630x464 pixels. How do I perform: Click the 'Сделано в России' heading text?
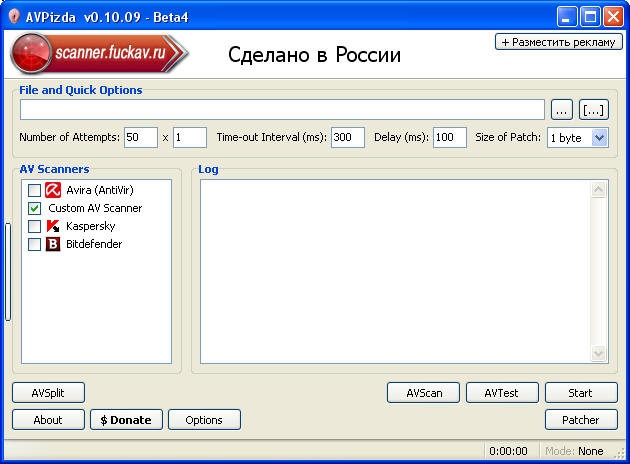pyautogui.click(x=315, y=55)
